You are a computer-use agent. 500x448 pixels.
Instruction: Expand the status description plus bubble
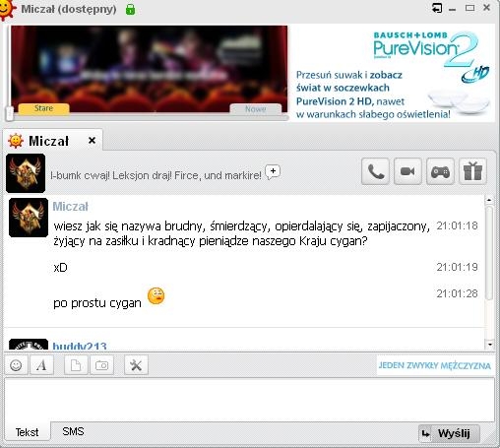click(273, 171)
